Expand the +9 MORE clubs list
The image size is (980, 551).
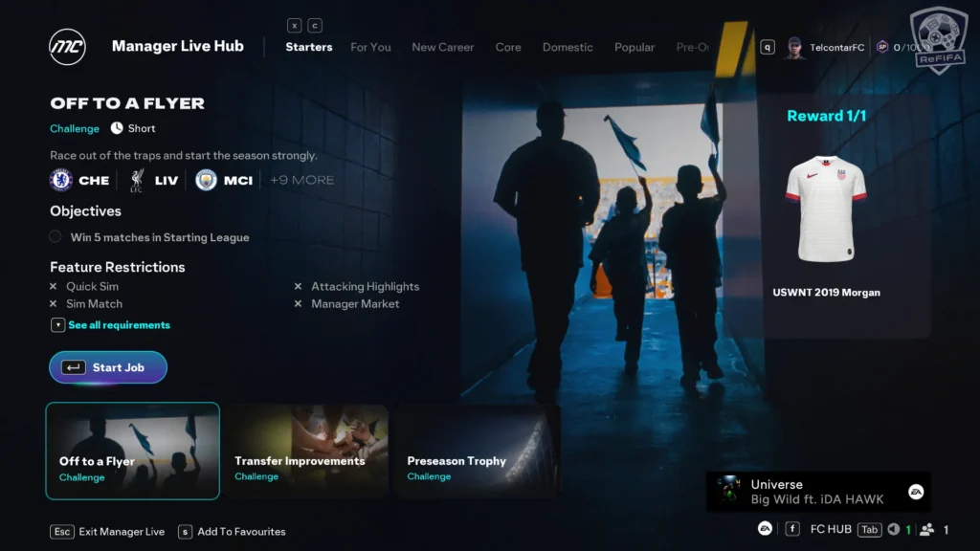(301, 180)
